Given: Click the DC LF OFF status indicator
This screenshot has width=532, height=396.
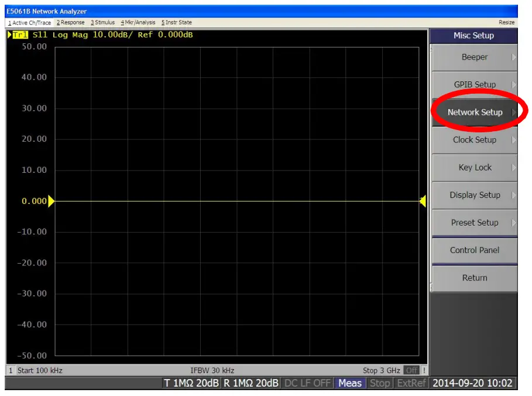Looking at the screenshot, I should click(307, 383).
